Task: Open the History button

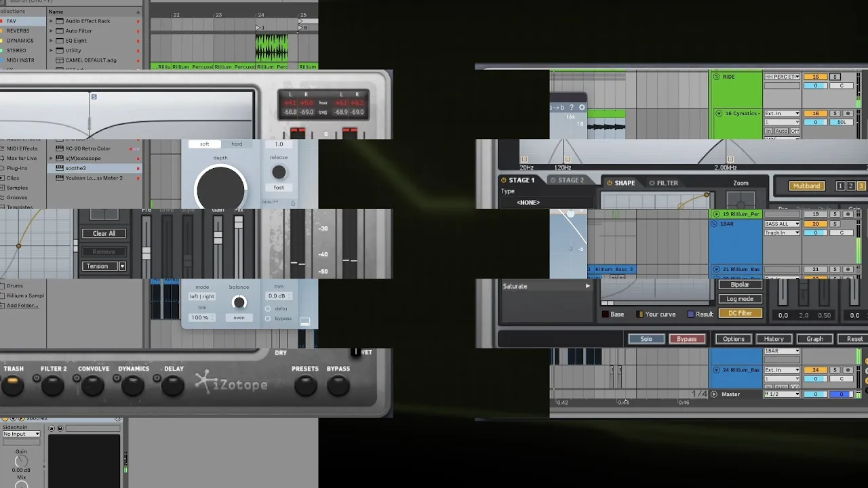Action: tap(774, 339)
